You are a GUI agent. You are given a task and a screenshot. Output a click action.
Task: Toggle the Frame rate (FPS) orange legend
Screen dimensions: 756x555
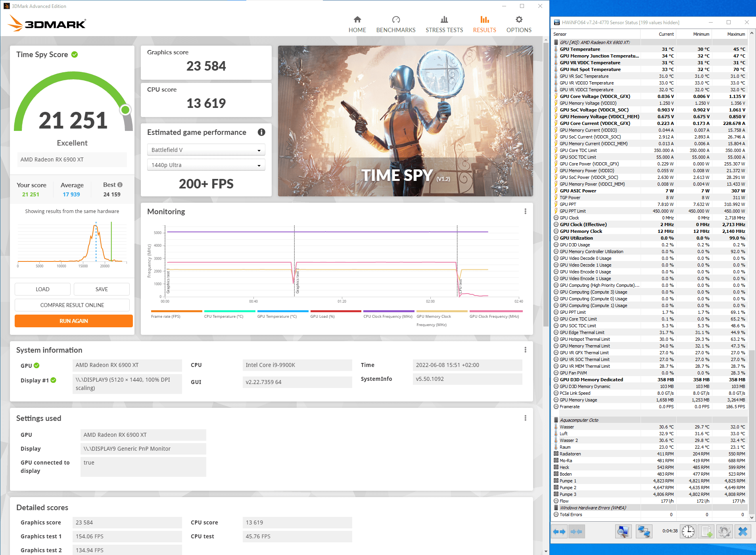pyautogui.click(x=177, y=314)
